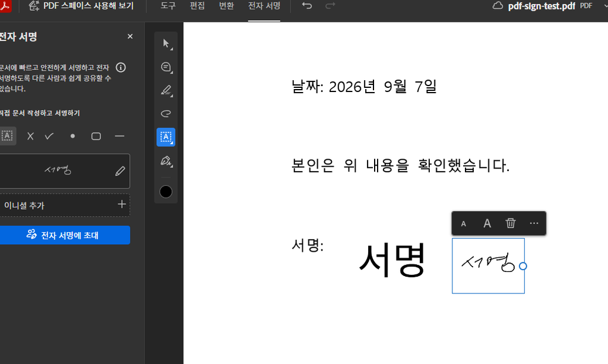Click the plus icon for 이니셜 추가
This screenshot has height=364, width=608.
122,204
